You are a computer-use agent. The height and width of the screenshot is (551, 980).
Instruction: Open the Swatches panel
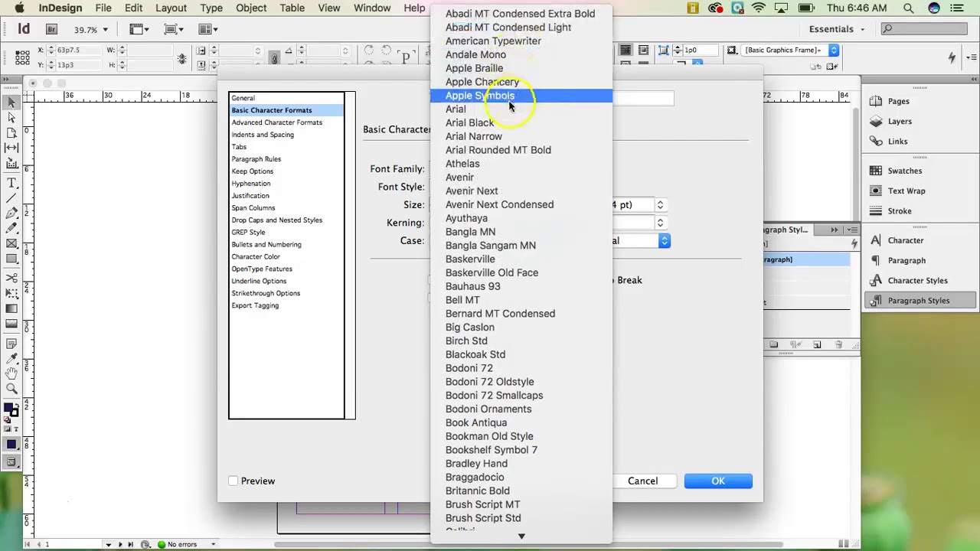(904, 171)
